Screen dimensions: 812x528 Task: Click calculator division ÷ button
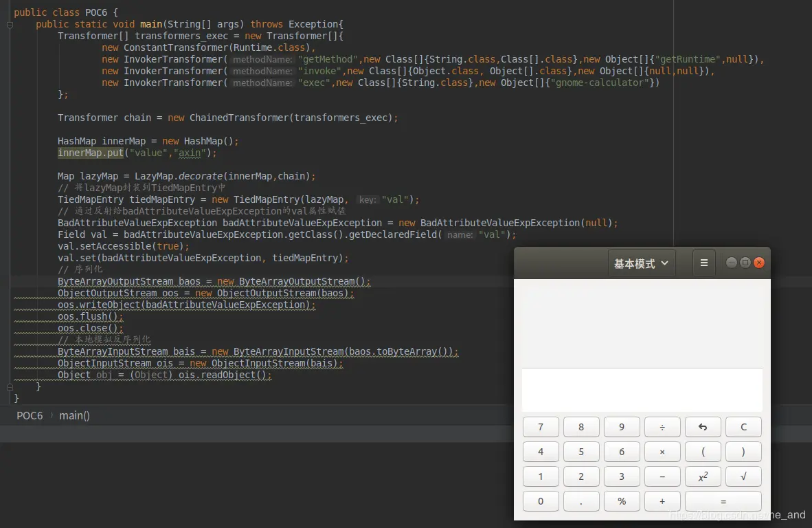(662, 427)
